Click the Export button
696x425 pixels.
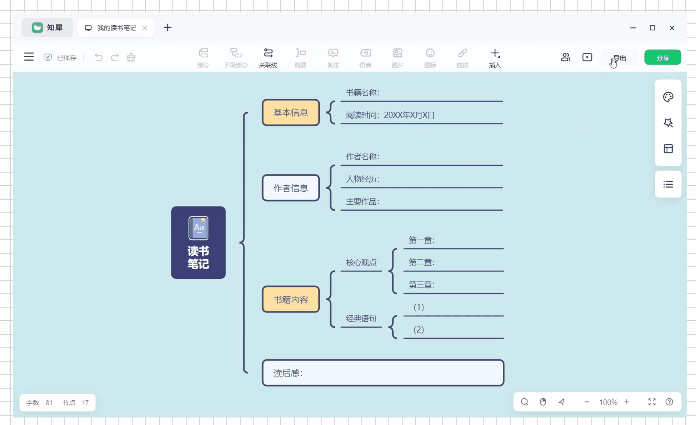(x=620, y=58)
